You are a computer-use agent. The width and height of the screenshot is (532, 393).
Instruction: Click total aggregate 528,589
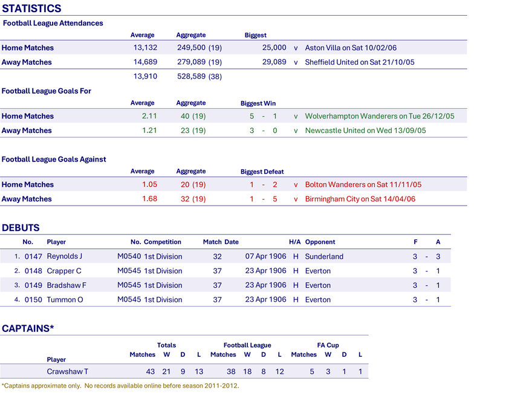pos(191,76)
